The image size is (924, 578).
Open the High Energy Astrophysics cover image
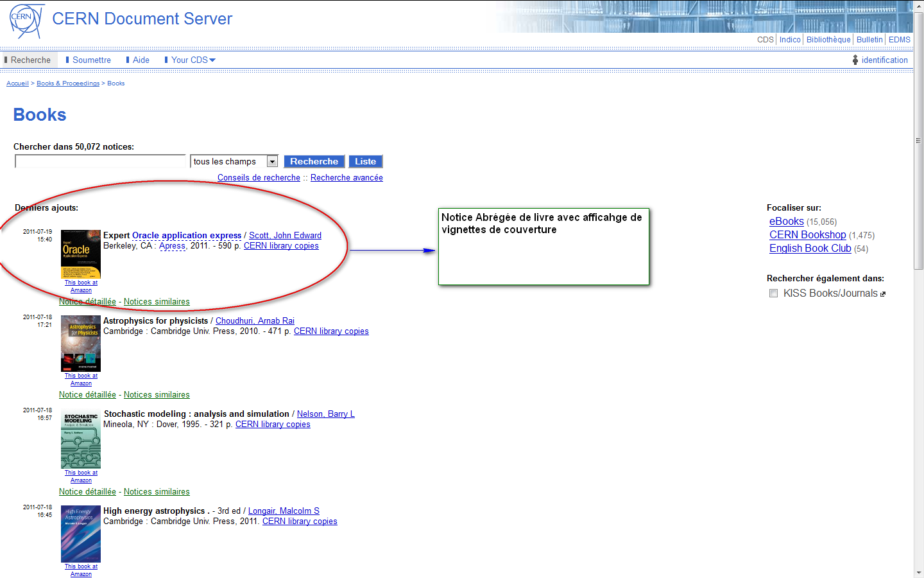pyautogui.click(x=81, y=534)
